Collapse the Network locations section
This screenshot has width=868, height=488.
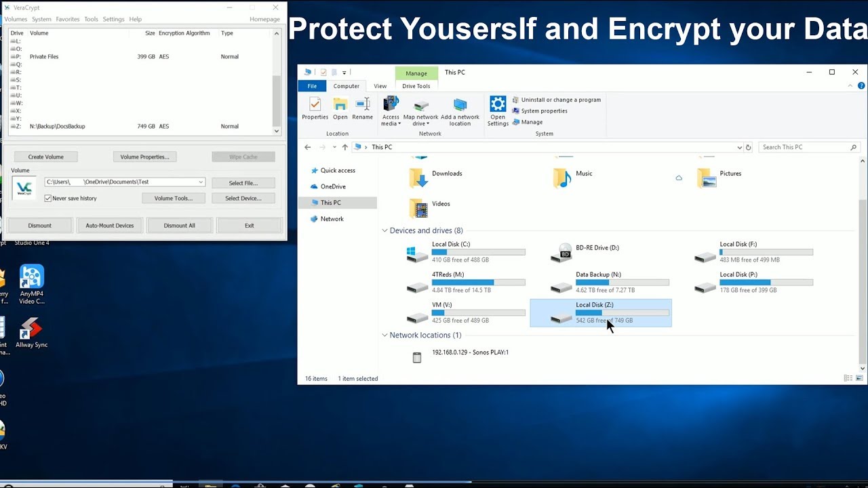coord(385,335)
